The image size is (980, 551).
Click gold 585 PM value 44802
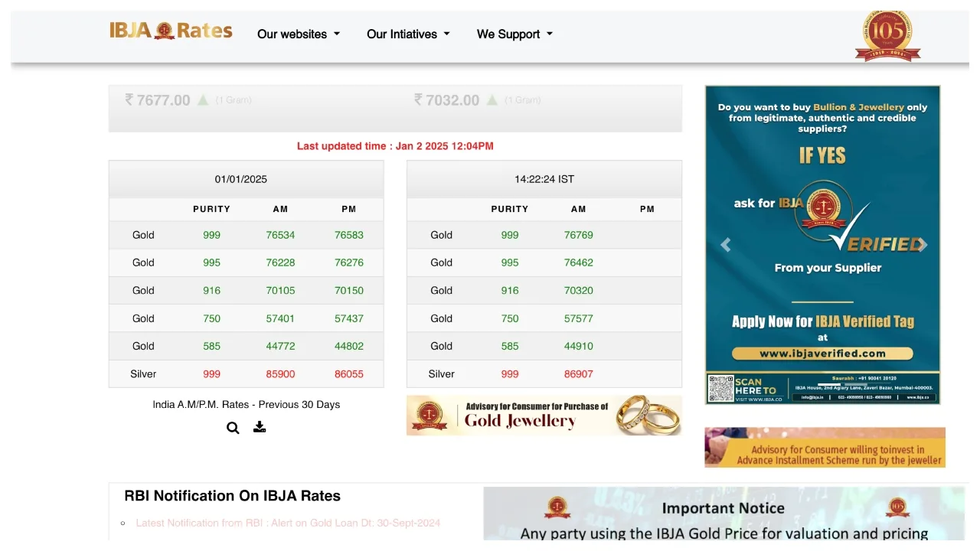(349, 346)
